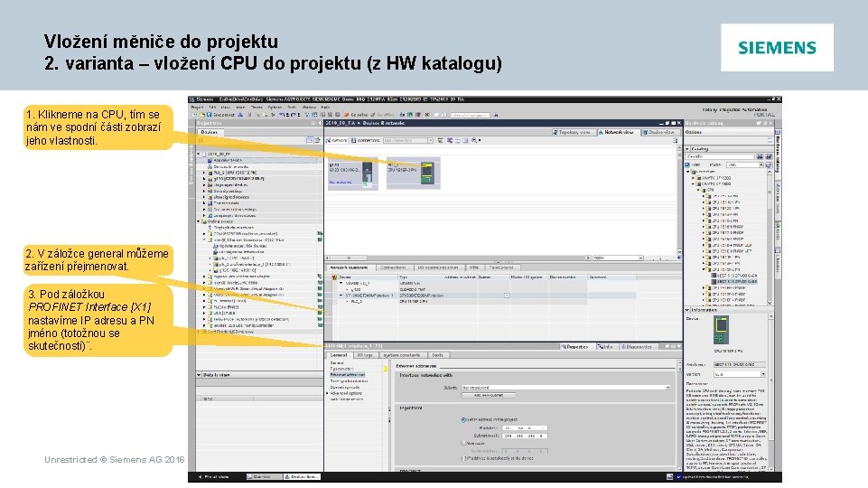Open the Hardware catalog vertical side tab
This screenshot has width=868, height=488.
779,156
